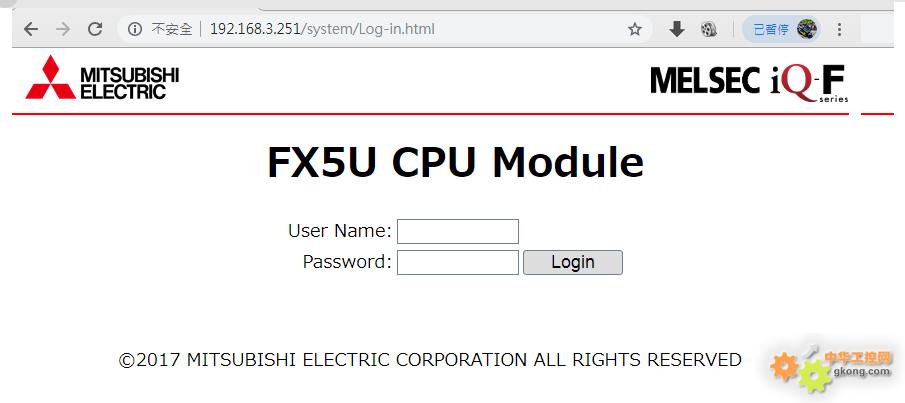This screenshot has width=905, height=403.
Task: Click the 不安全 security warning label
Action: click(171, 29)
